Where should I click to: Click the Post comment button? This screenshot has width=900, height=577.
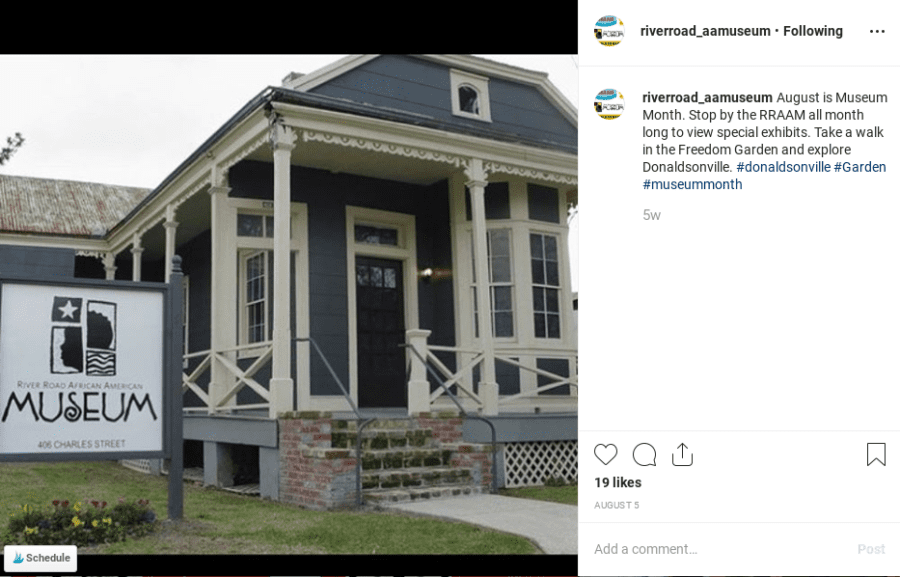click(x=871, y=549)
